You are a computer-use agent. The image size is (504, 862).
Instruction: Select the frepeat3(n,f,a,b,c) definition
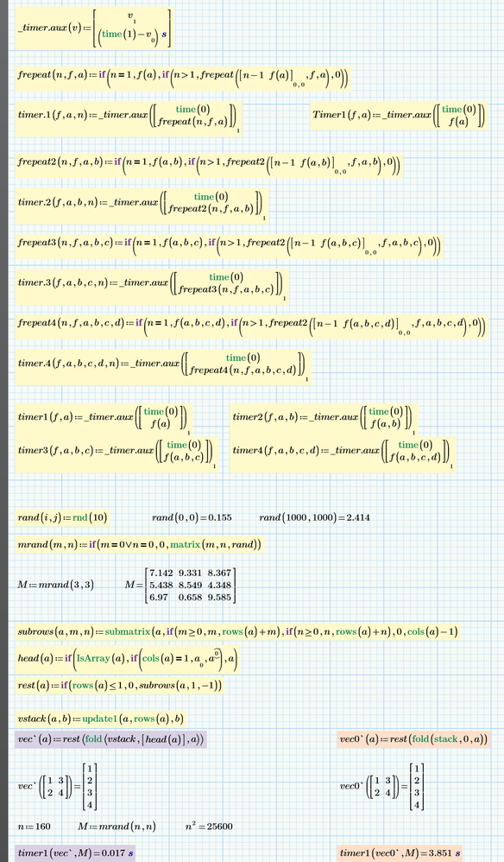click(229, 245)
